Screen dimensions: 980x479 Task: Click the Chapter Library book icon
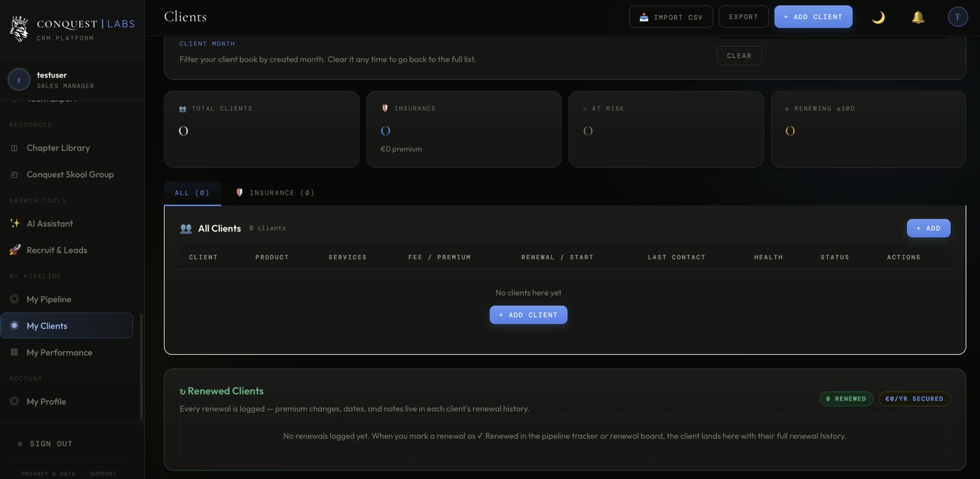[x=14, y=148]
